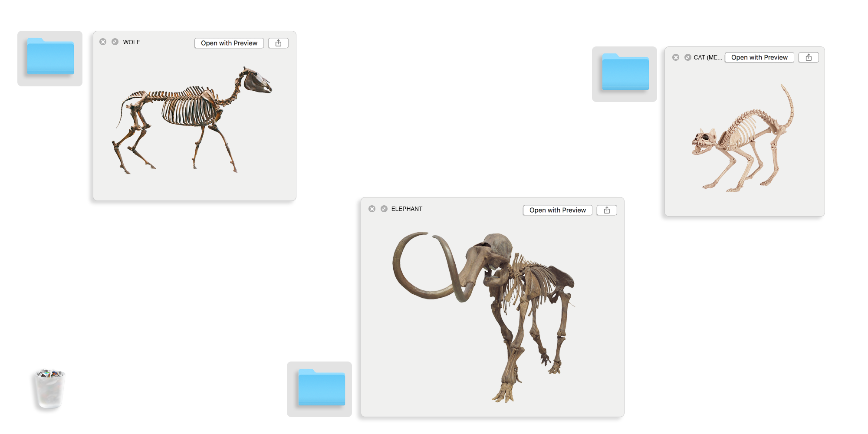Click the mammoth skeleton image in ELEPHANT window
The image size is (868, 434).
coord(483,317)
